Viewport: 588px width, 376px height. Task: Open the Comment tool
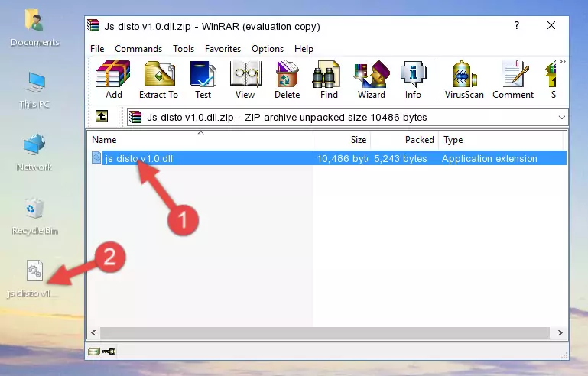click(x=513, y=79)
